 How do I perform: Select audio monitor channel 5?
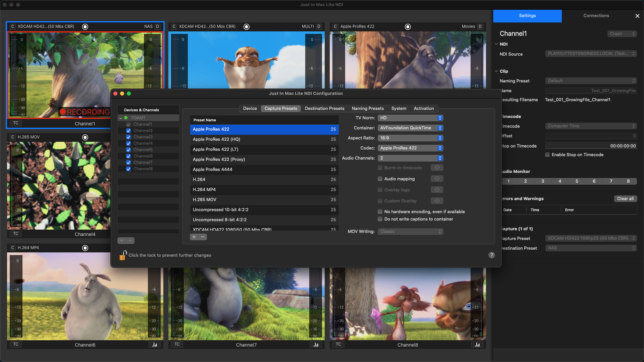pyautogui.click(x=577, y=181)
